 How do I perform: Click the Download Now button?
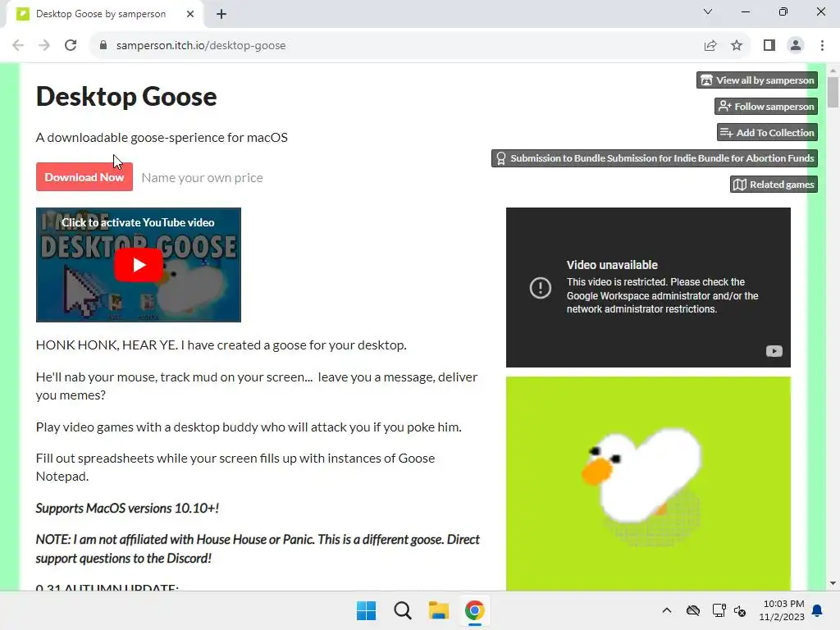point(84,177)
